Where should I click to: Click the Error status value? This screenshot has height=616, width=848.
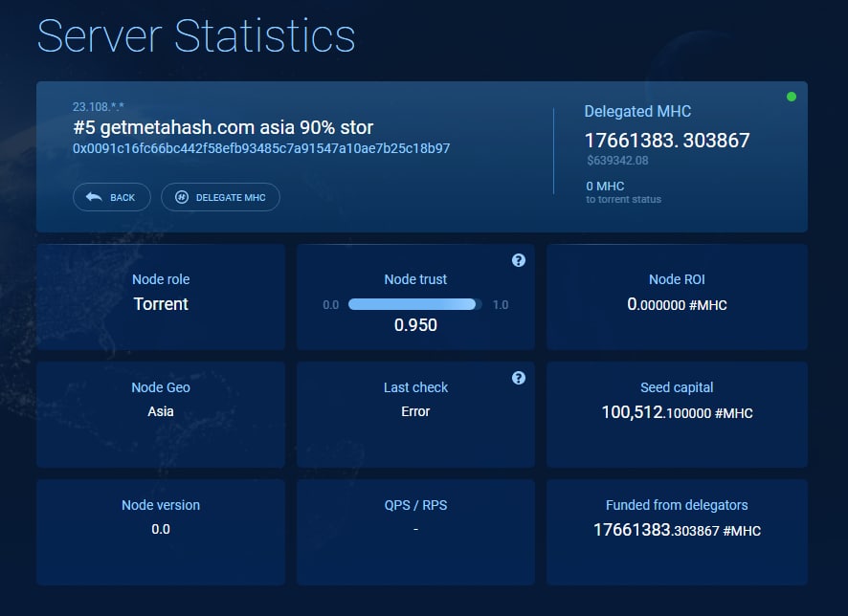[415, 411]
